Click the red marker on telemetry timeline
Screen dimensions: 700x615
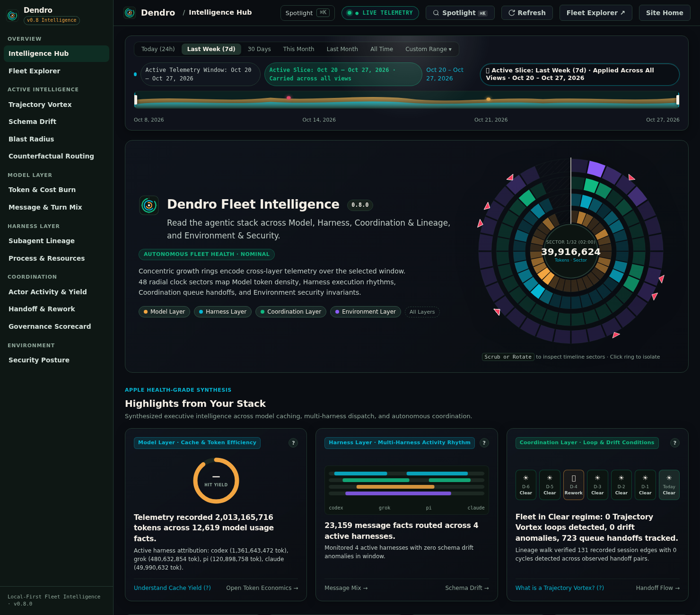point(289,98)
